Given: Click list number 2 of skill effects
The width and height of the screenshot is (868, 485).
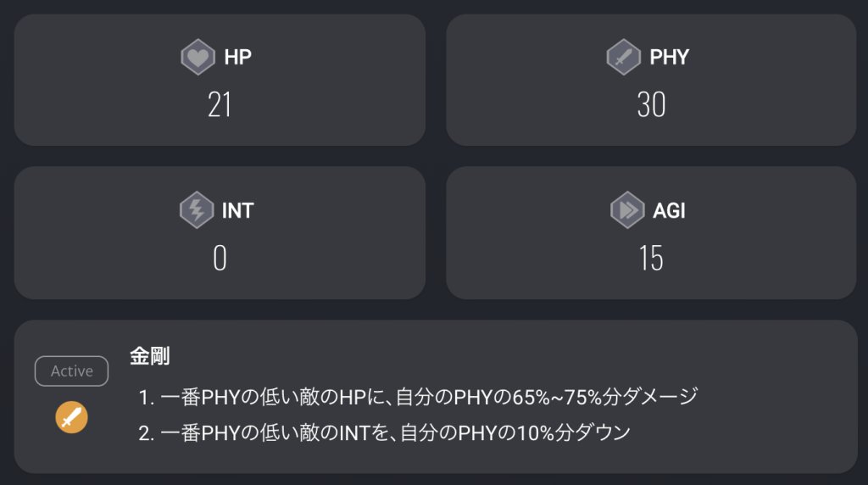Looking at the screenshot, I should point(146,432).
